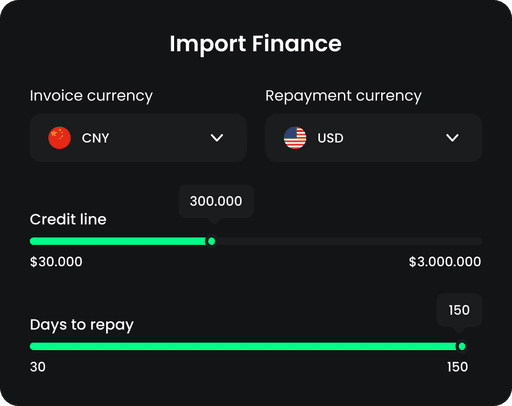Click the USD currency text
Screen dimensions: 512x406
[330, 138]
